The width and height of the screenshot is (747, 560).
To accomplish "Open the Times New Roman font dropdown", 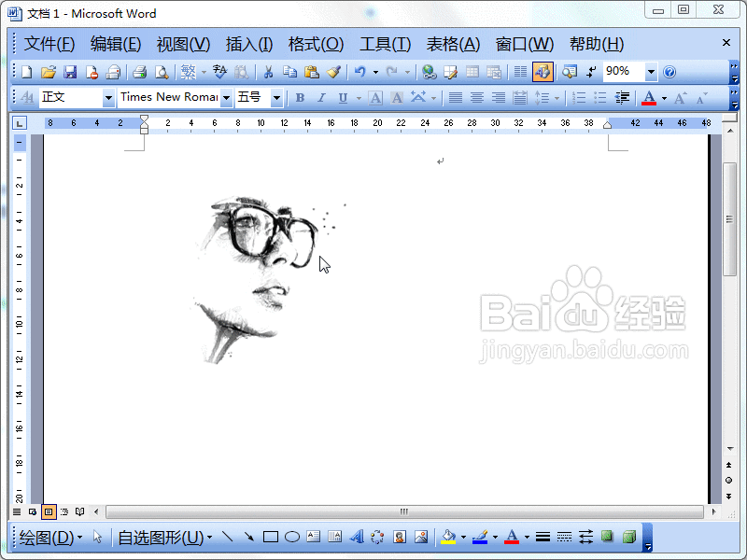I will point(226,97).
